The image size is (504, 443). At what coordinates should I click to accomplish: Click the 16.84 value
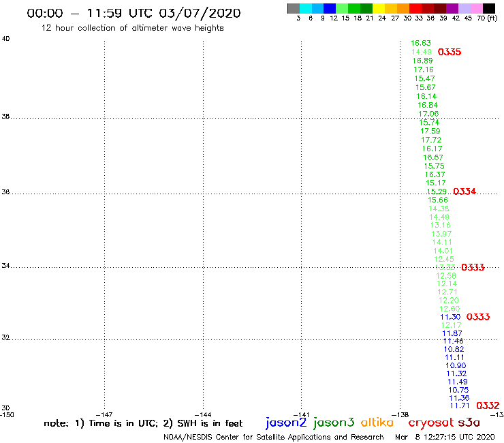[428, 105]
